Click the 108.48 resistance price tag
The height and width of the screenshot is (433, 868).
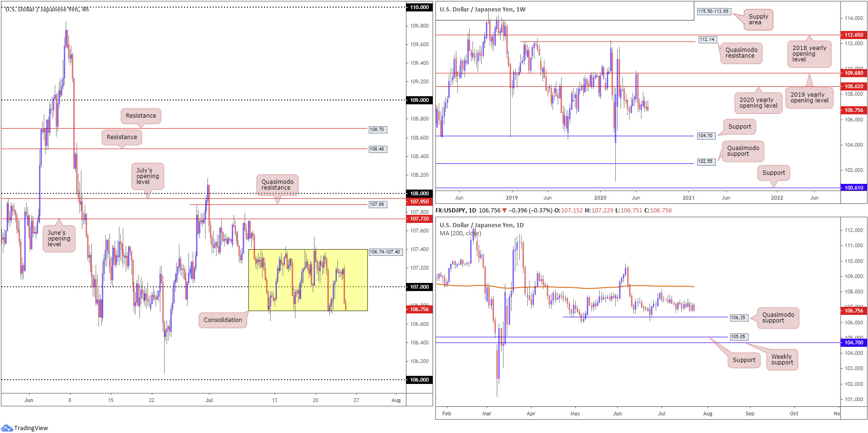377,149
